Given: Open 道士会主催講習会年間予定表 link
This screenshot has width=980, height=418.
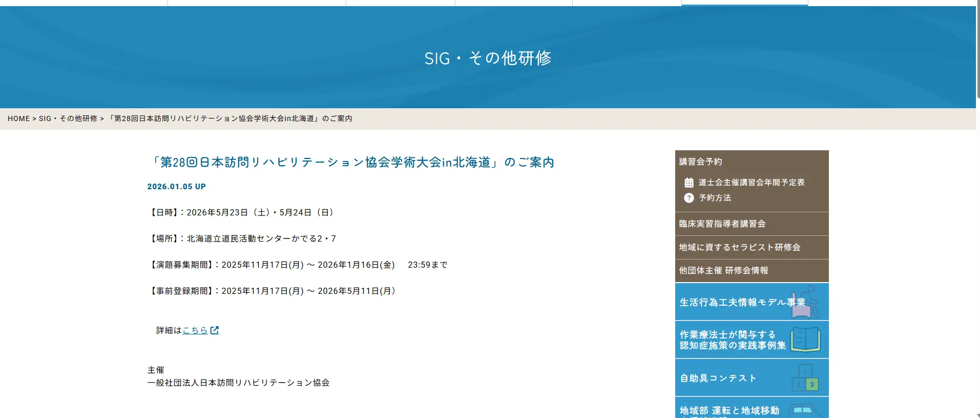Looking at the screenshot, I should [x=752, y=183].
